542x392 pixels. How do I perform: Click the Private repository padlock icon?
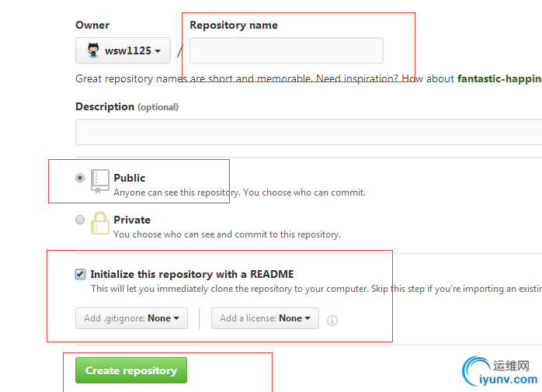click(x=100, y=223)
